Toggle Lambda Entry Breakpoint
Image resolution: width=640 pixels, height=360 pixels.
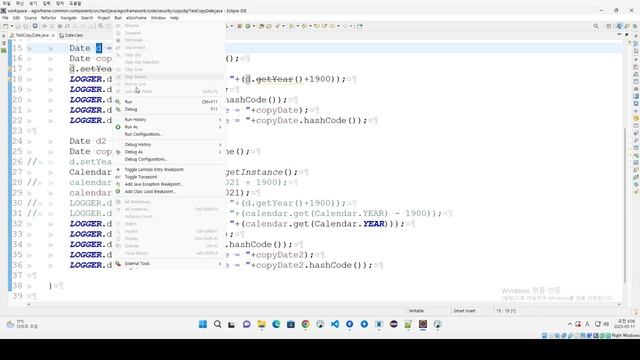[x=154, y=169]
